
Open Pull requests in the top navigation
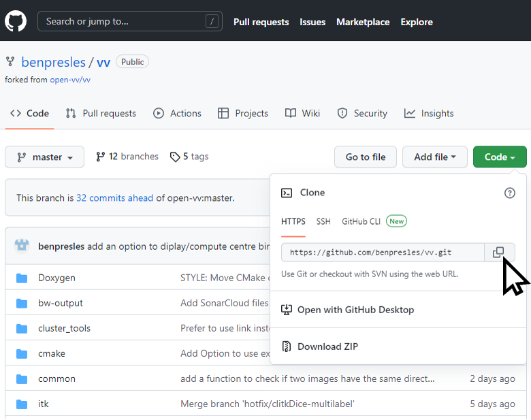point(261,22)
